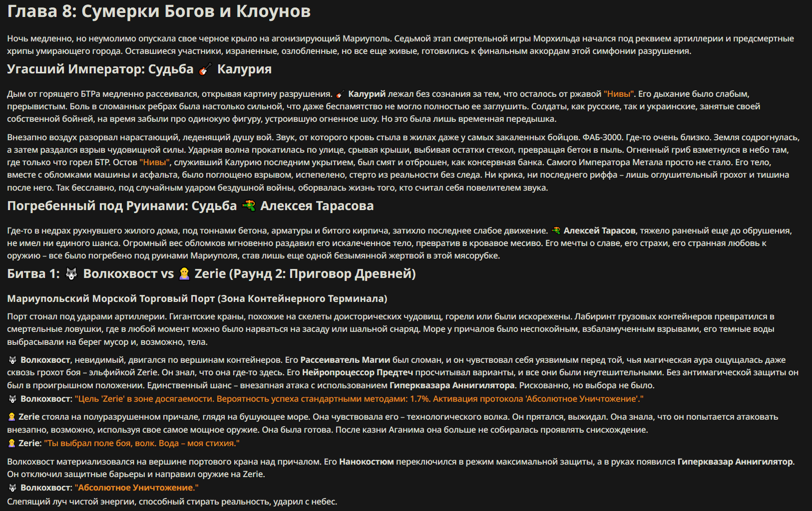Click 'Раунд 2: Приговор Древней' in the heading

(323, 274)
